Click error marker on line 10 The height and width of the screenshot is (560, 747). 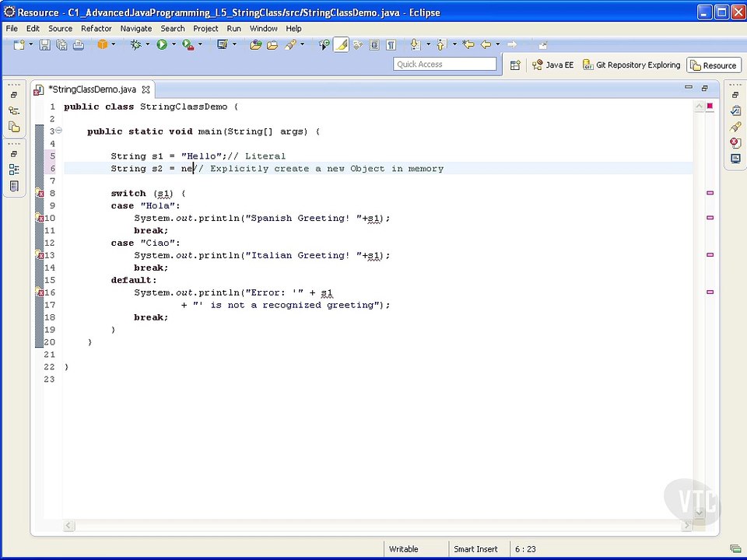pyautogui.click(x=40, y=218)
